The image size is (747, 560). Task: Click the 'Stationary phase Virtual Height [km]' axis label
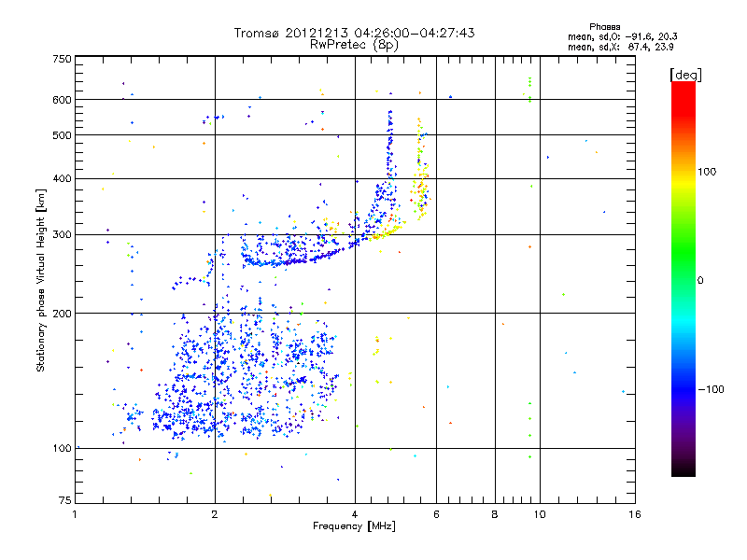pyautogui.click(x=41, y=280)
